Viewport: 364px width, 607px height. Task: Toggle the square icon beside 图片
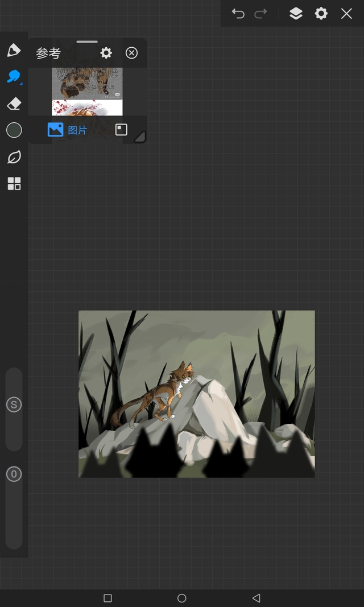point(121,130)
